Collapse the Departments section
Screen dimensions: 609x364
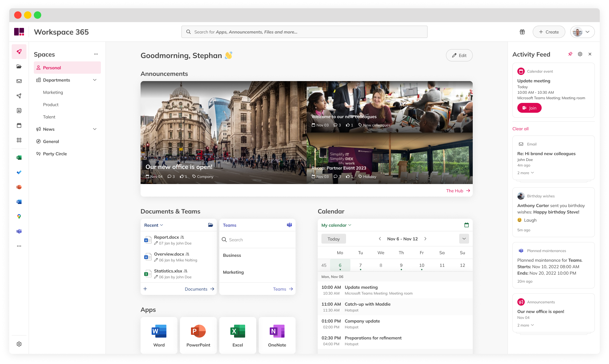[x=95, y=80]
